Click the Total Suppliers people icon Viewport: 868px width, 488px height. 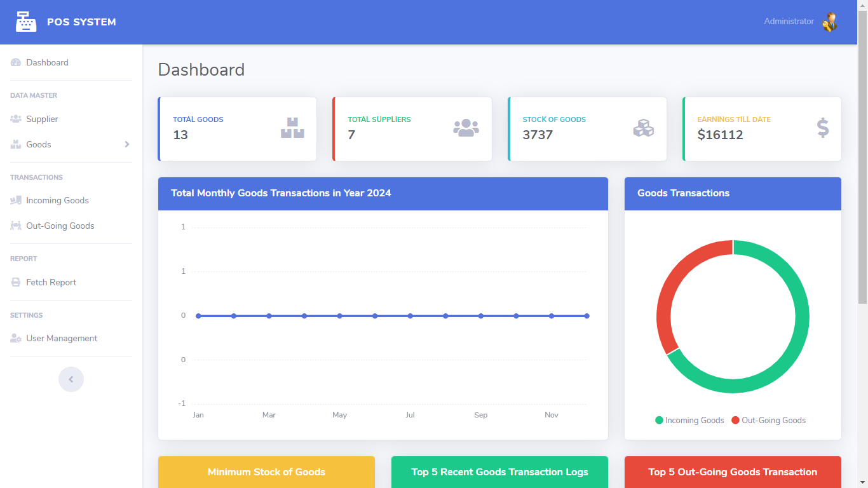pos(466,128)
